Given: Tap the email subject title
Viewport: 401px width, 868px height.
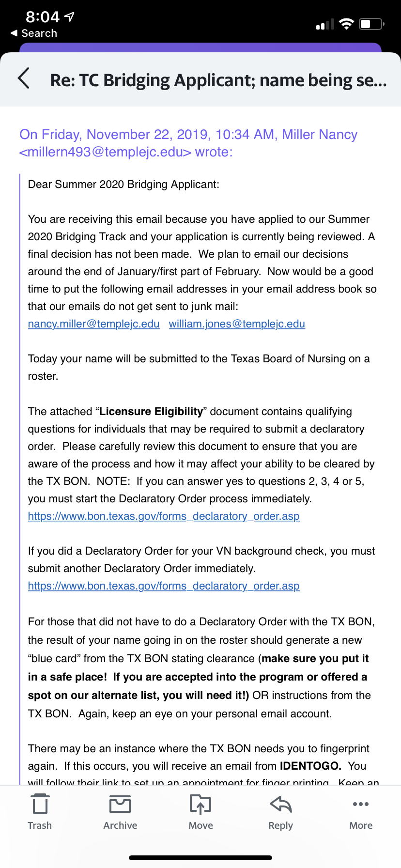Looking at the screenshot, I should point(218,80).
